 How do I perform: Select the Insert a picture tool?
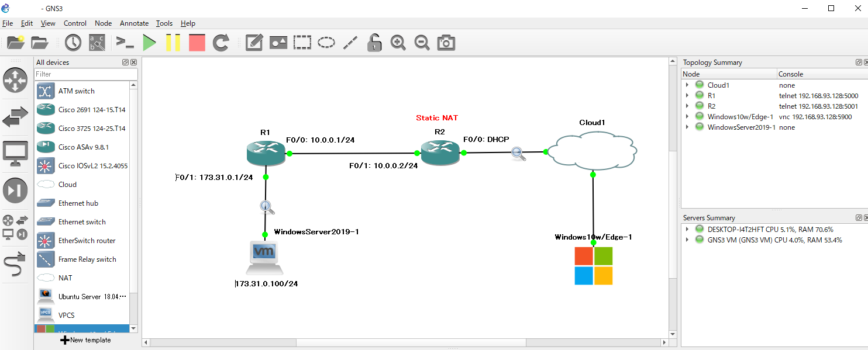coord(278,43)
